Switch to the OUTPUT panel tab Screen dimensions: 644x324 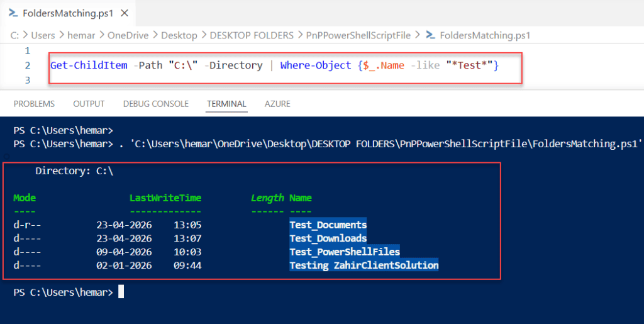89,104
